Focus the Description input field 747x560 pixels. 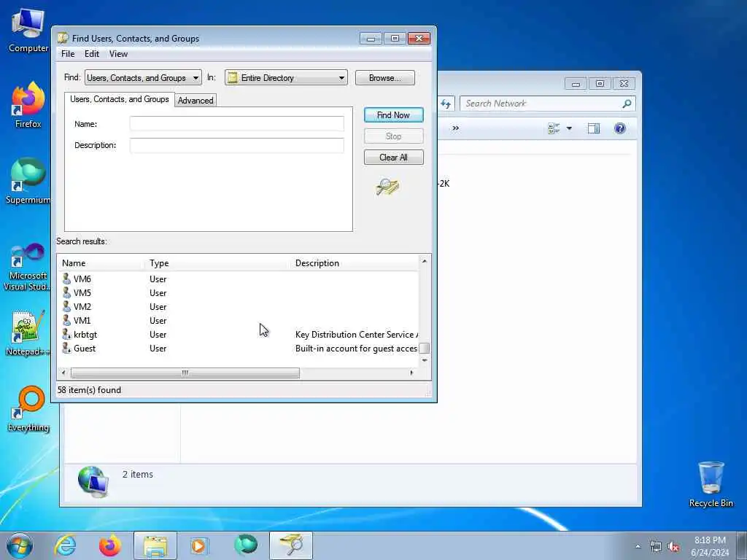pyautogui.click(x=237, y=145)
